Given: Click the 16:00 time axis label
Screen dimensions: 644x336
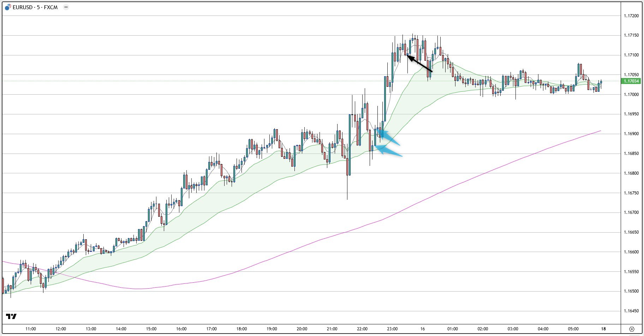Looking at the screenshot, I should 181,329.
